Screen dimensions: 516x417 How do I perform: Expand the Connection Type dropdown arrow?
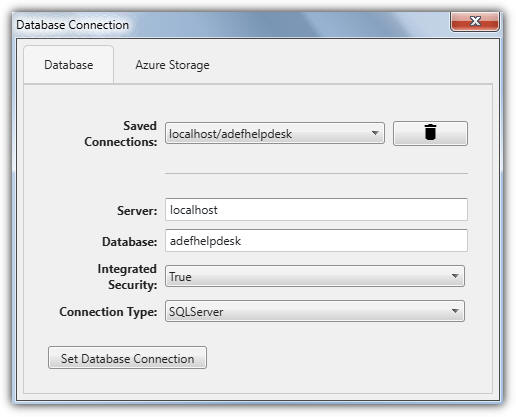(455, 311)
